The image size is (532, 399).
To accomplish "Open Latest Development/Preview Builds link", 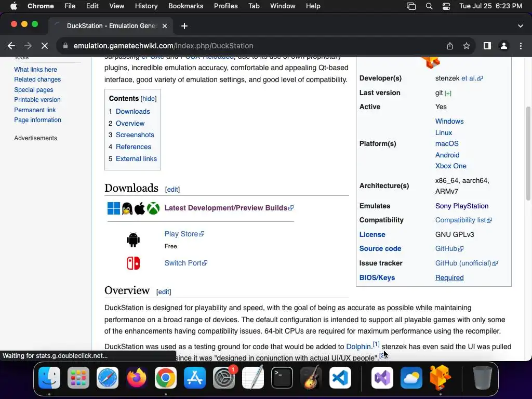I will (x=229, y=208).
